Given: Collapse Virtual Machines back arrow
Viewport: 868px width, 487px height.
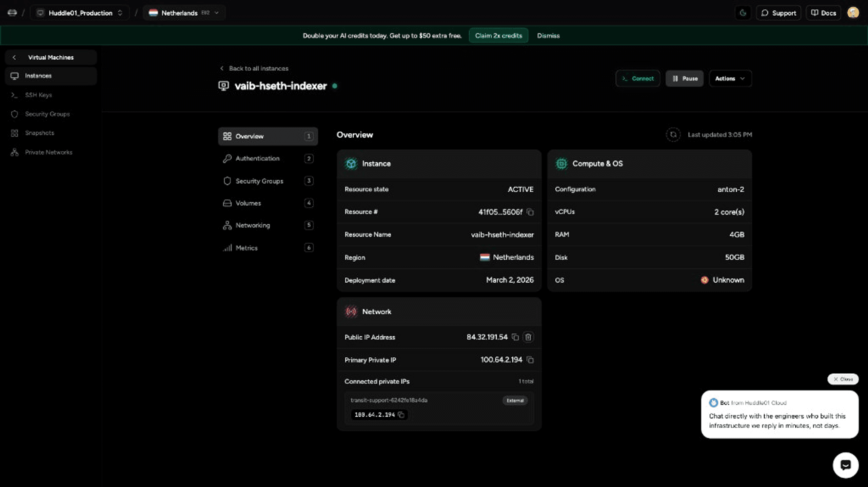Looking at the screenshot, I should pyautogui.click(x=14, y=57).
